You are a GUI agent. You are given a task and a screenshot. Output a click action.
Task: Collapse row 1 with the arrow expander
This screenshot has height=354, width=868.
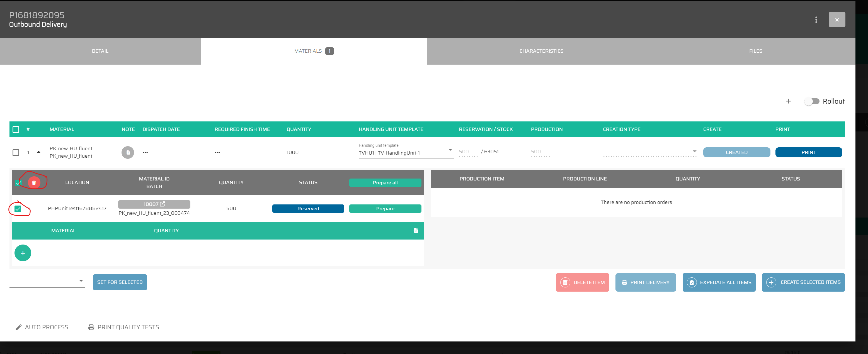click(x=39, y=152)
